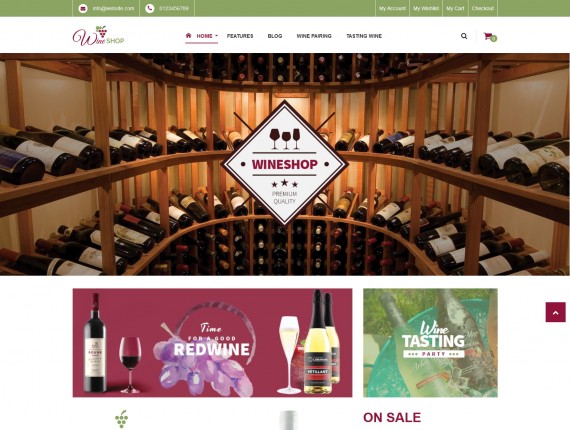570x430 pixels.
Task: Open the Features menu
Action: pyautogui.click(x=240, y=36)
